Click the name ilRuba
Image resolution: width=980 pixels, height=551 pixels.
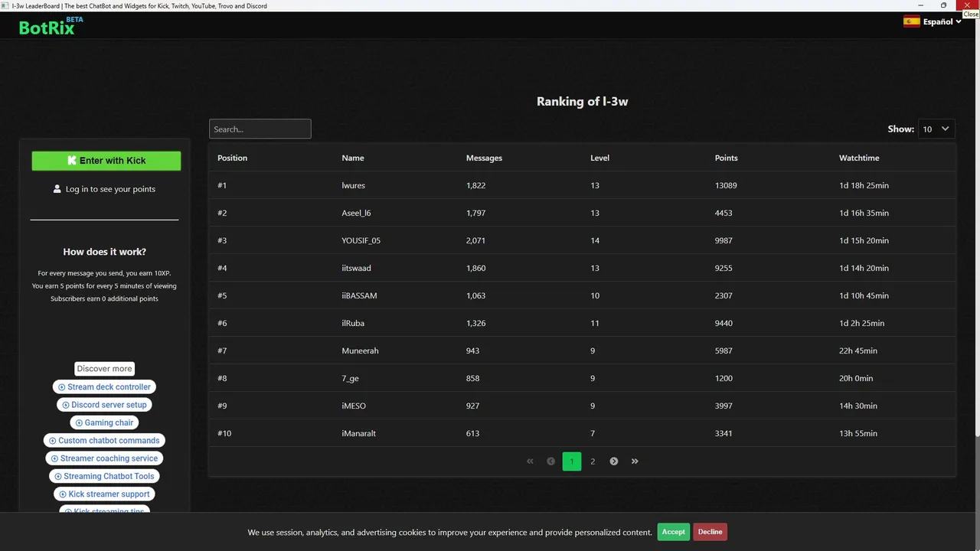[x=353, y=323]
